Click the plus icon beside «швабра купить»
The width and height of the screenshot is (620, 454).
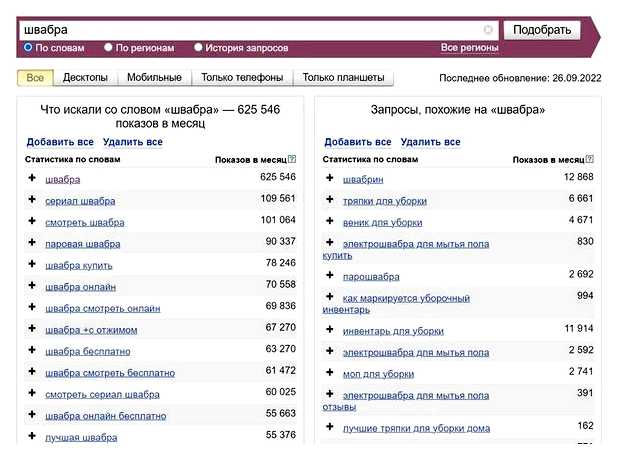tap(32, 265)
